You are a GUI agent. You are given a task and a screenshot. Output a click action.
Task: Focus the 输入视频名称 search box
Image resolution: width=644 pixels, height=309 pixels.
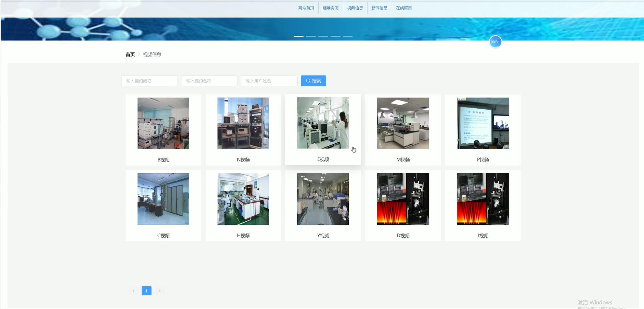209,81
